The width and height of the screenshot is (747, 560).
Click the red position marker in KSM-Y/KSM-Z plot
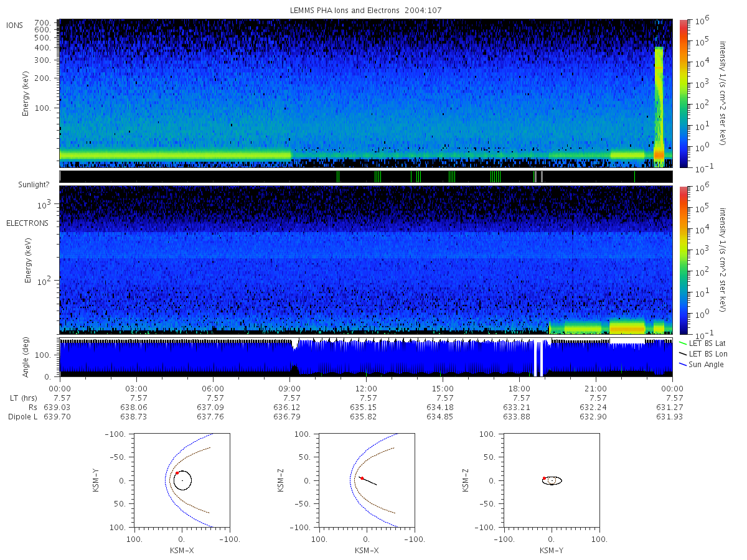[x=544, y=478]
